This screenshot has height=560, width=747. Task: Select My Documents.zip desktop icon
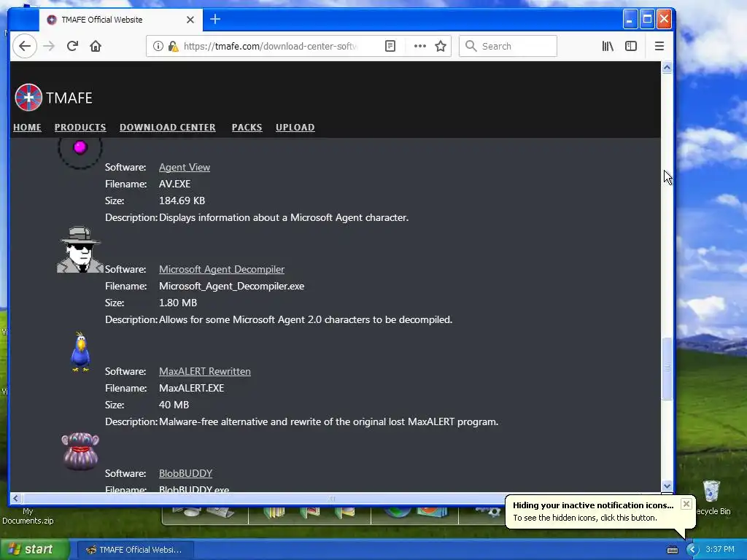tap(28, 516)
